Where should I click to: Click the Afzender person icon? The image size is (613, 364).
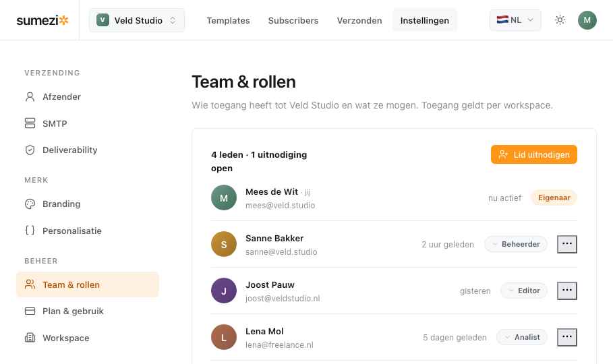(30, 96)
